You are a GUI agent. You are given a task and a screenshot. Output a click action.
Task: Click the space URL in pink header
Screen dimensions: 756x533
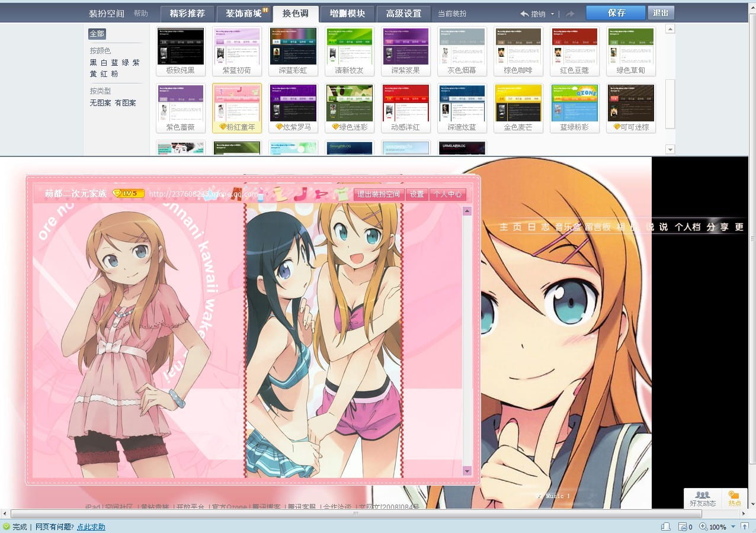[x=203, y=194]
